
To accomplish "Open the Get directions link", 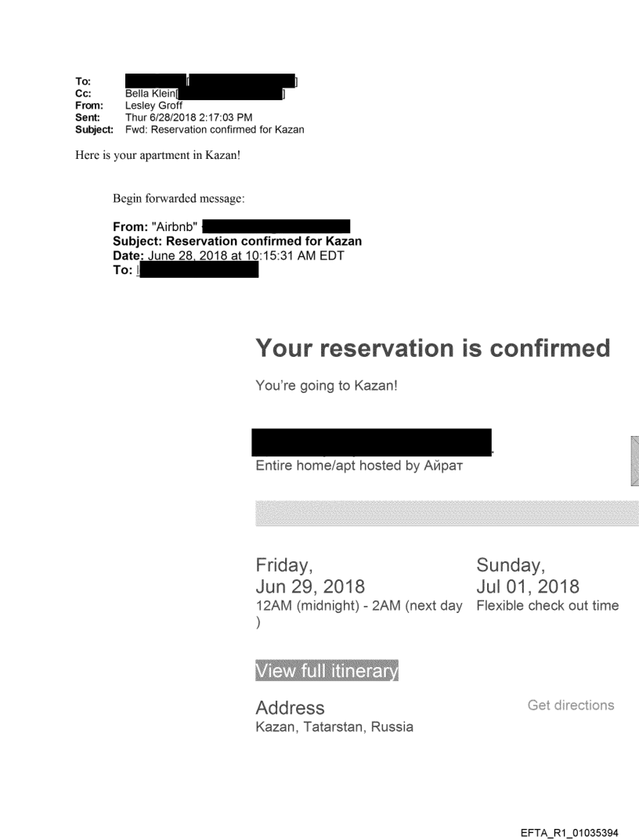I will coord(571,705).
